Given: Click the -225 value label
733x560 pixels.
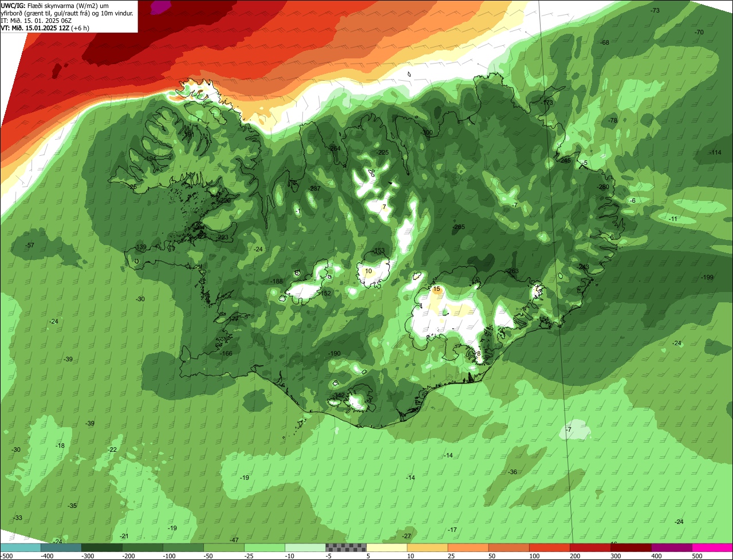Looking at the screenshot, I should pyautogui.click(x=383, y=152).
